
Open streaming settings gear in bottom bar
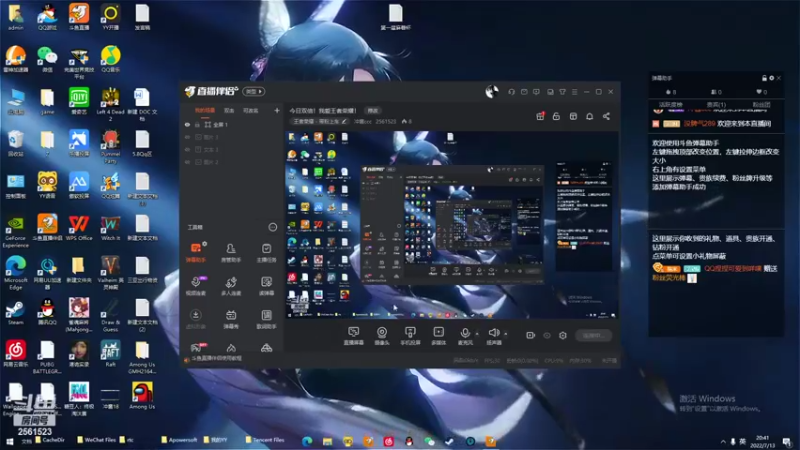[x=563, y=335]
